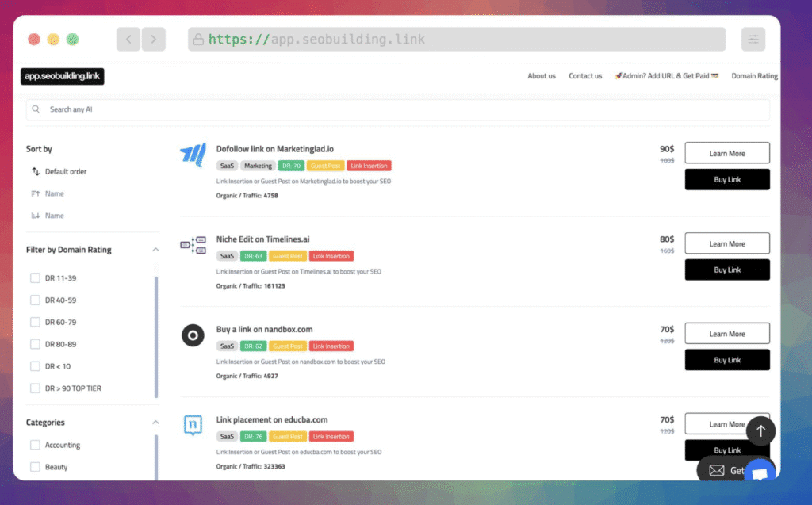Check the DR 40-59 filter
The width and height of the screenshot is (812, 505).
35,300
